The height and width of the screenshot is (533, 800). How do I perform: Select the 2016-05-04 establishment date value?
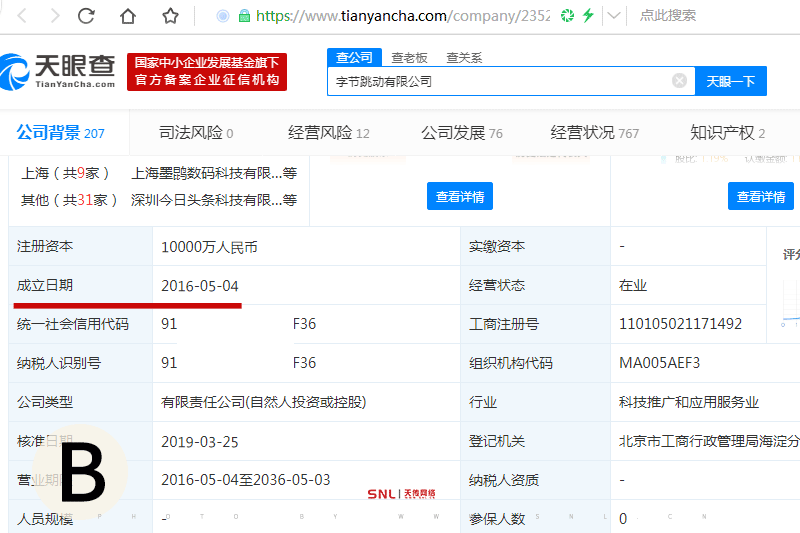point(200,286)
